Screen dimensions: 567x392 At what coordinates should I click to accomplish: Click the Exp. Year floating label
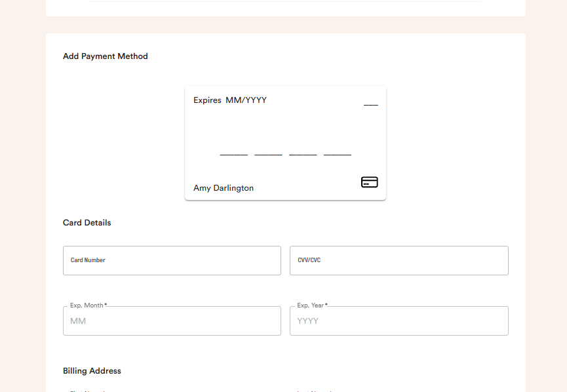[312, 305]
